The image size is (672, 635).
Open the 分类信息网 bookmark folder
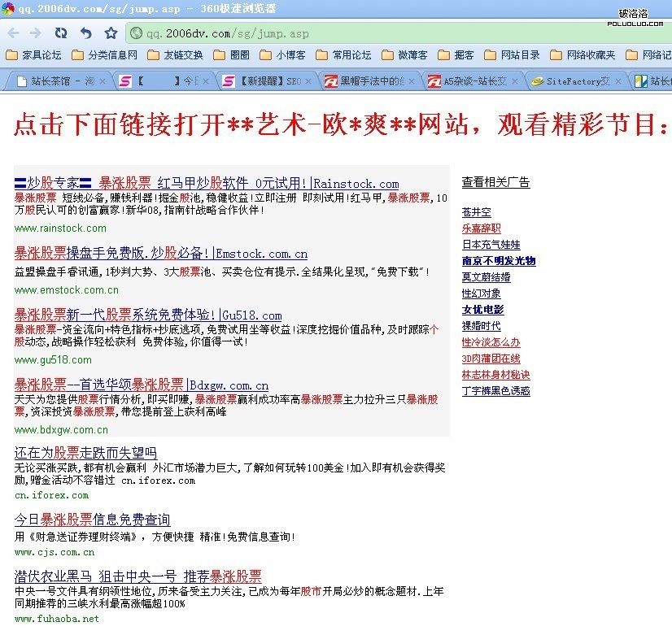coord(104,55)
